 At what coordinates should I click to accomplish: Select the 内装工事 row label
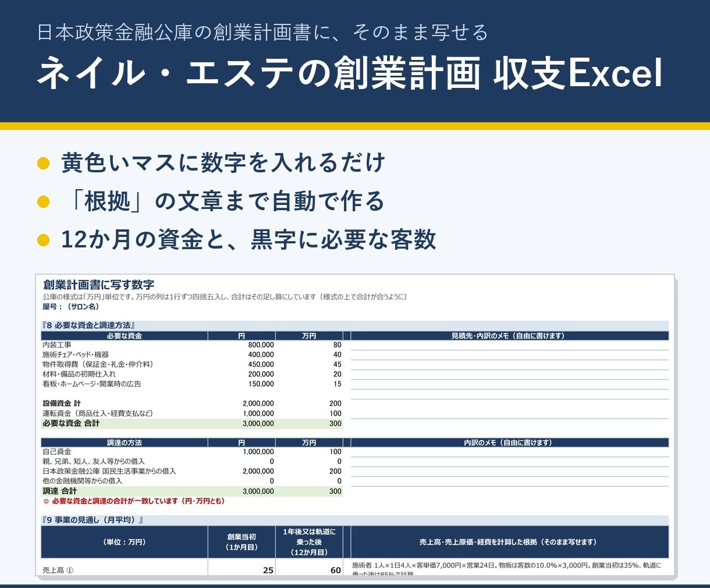click(57, 345)
